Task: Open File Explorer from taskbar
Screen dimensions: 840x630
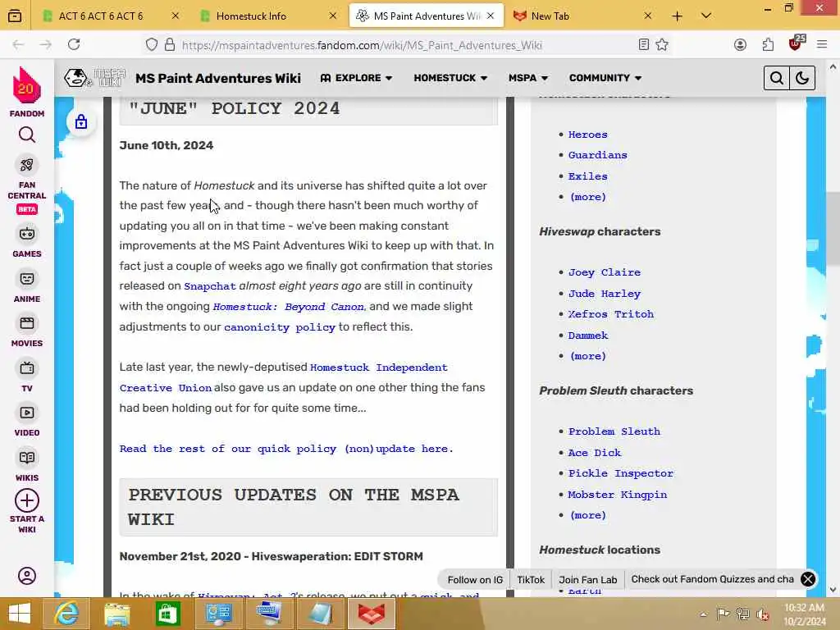Action: (116, 614)
